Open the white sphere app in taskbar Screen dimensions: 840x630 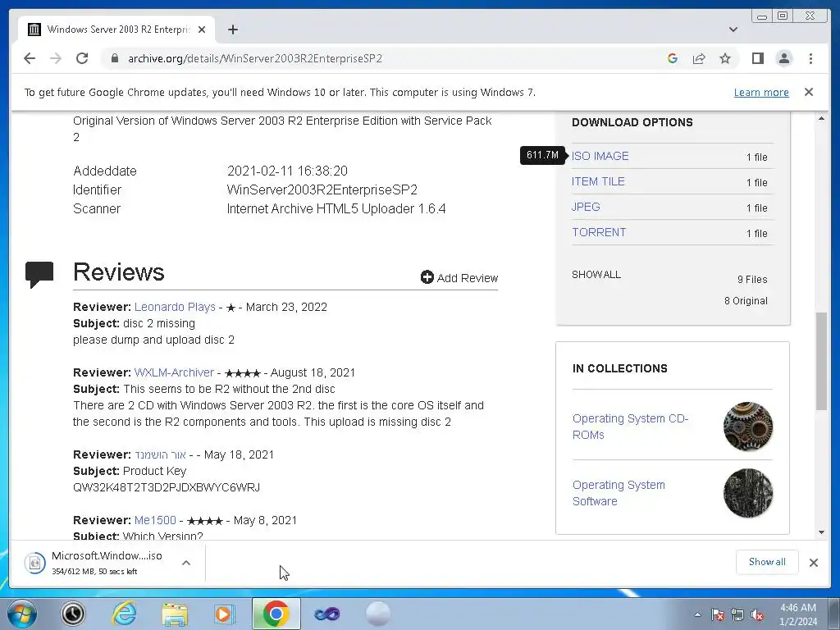[377, 614]
